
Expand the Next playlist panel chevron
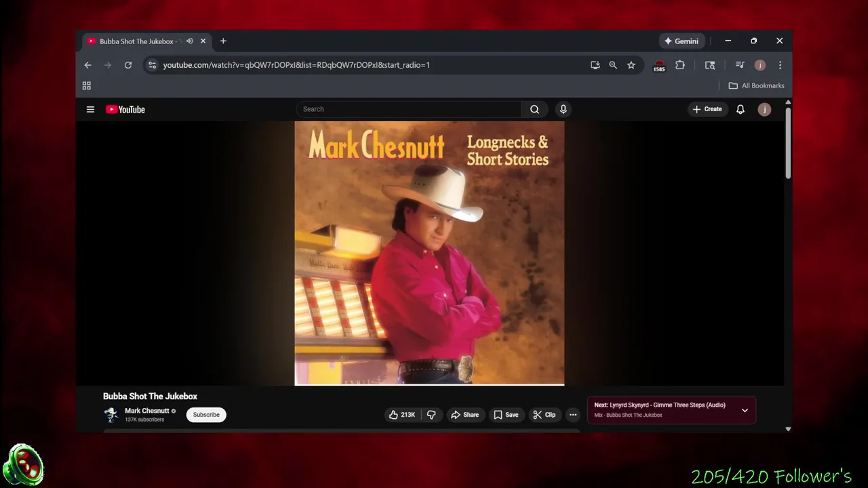(745, 410)
